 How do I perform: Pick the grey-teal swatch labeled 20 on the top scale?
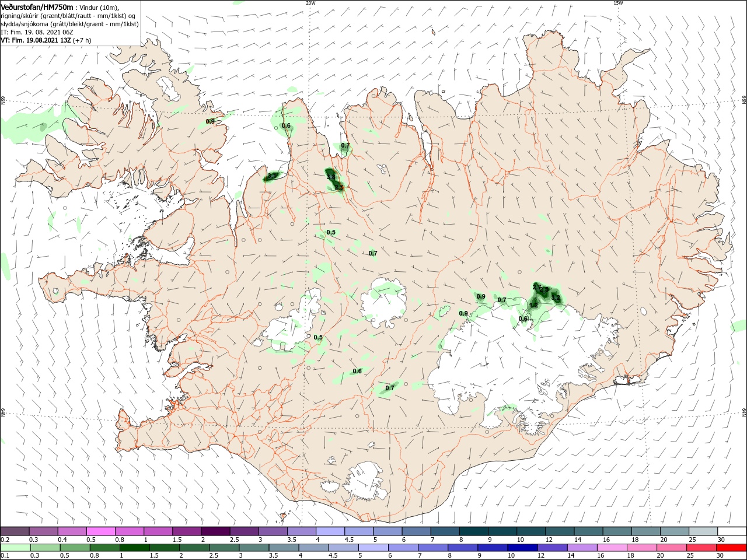[675, 531]
